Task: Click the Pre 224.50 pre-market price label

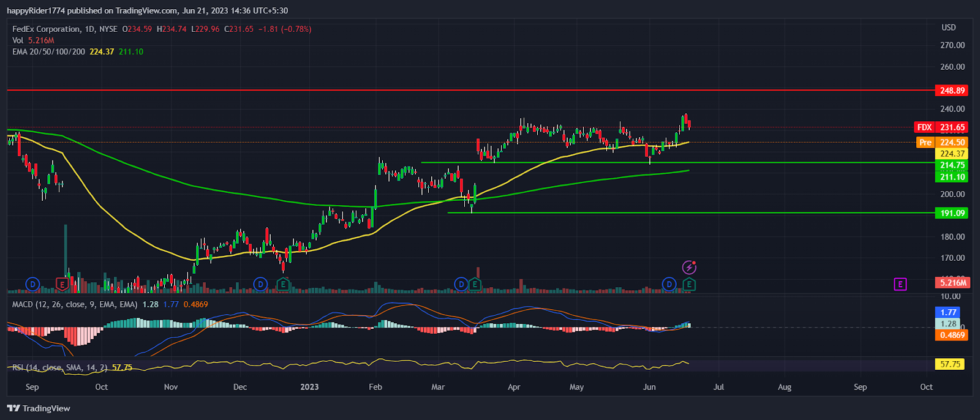Action: [943, 143]
